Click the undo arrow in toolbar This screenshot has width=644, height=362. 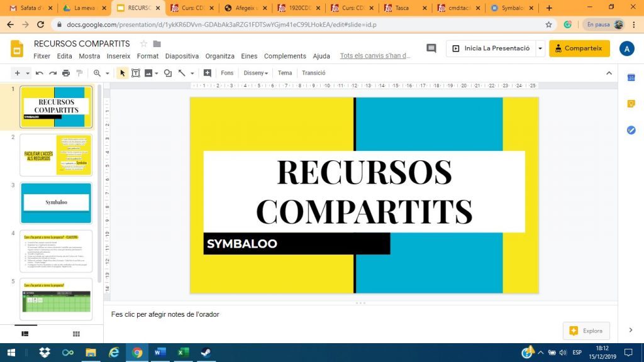tap(40, 73)
